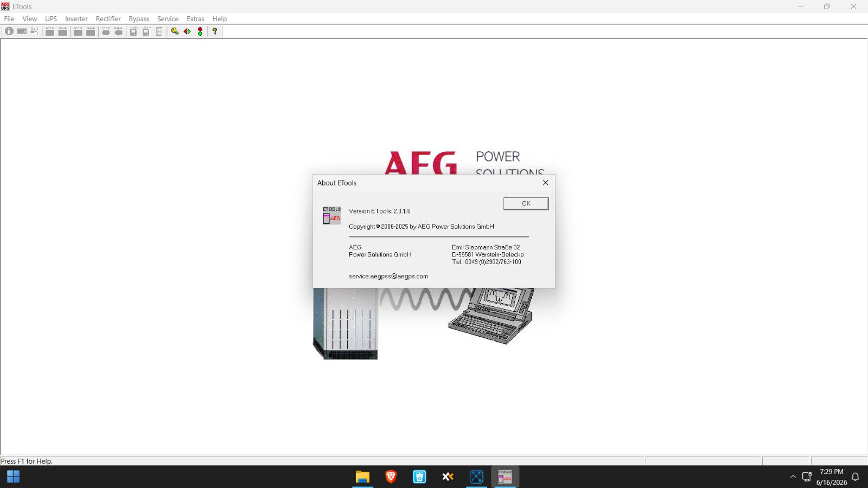Open the network status tray icon
Viewport: 868px width, 488px height.
click(x=807, y=477)
